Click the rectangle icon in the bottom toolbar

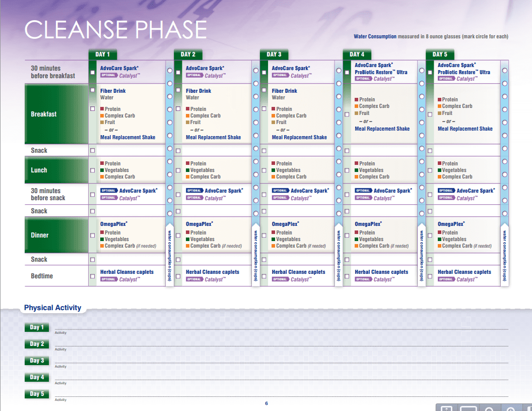pos(468,408)
